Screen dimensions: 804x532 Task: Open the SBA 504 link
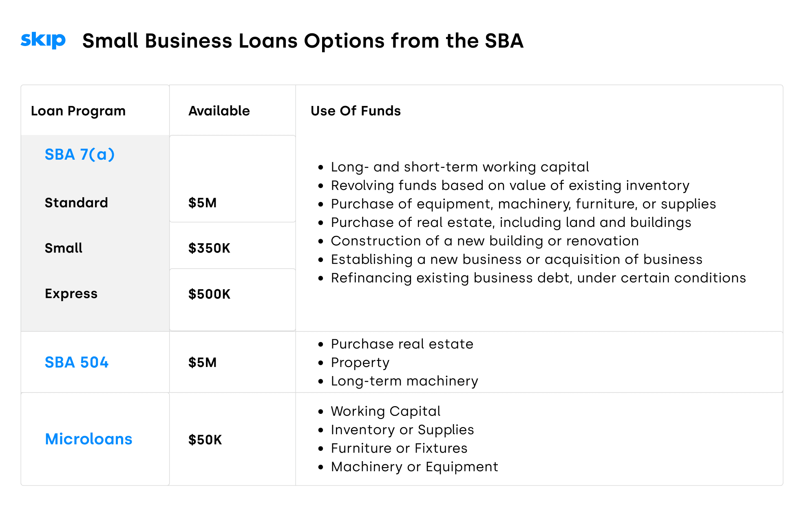tap(77, 363)
